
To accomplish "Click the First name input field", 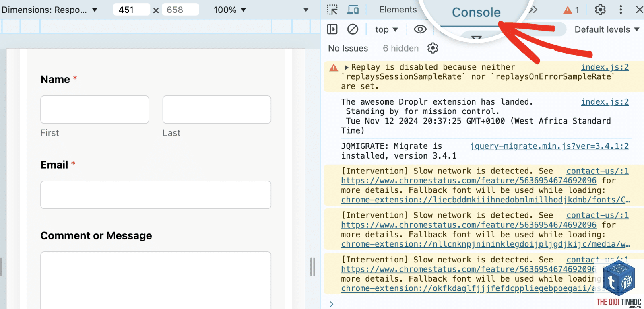I will (x=95, y=109).
